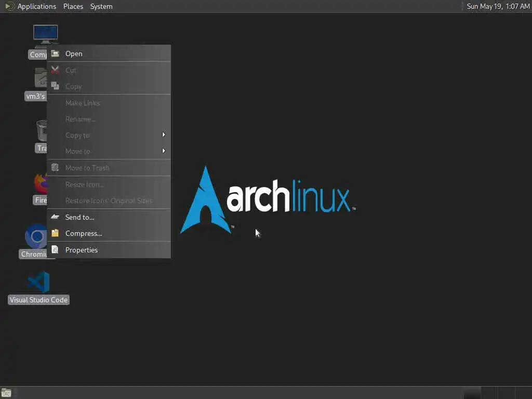Choose Compress... from context menu

109,233
